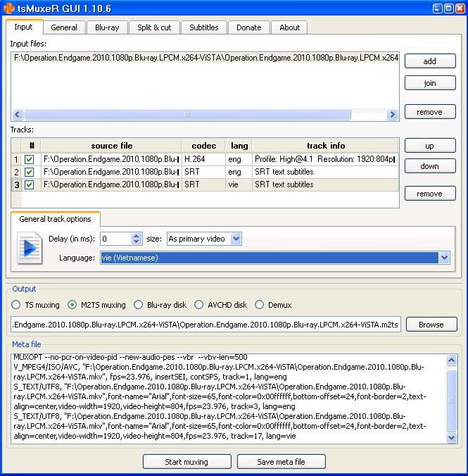This screenshot has height=476, width=468.
Task: Click the tsMuxeR app icon in title bar
Action: pyautogui.click(x=9, y=8)
